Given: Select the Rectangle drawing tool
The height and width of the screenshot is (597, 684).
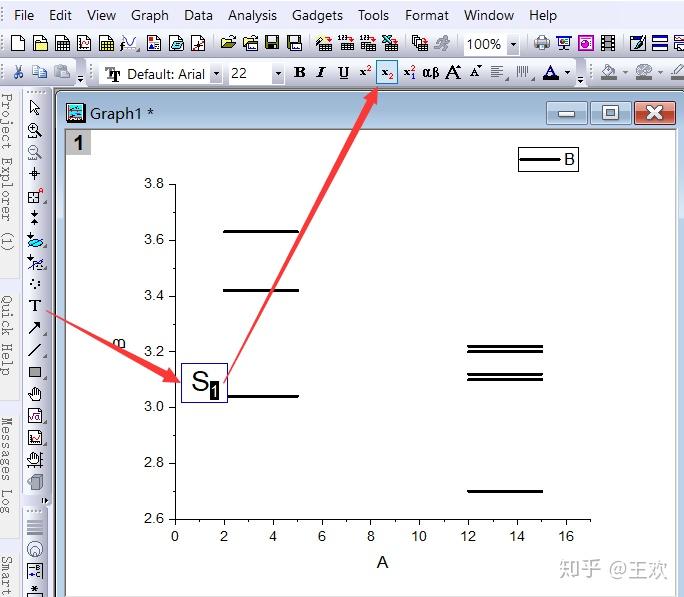Looking at the screenshot, I should (x=35, y=372).
